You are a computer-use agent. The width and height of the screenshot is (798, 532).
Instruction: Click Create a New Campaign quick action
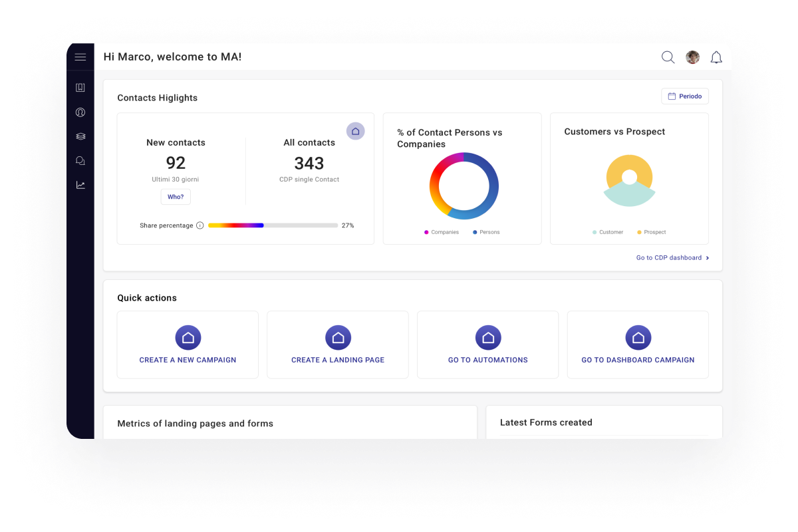[188, 345]
